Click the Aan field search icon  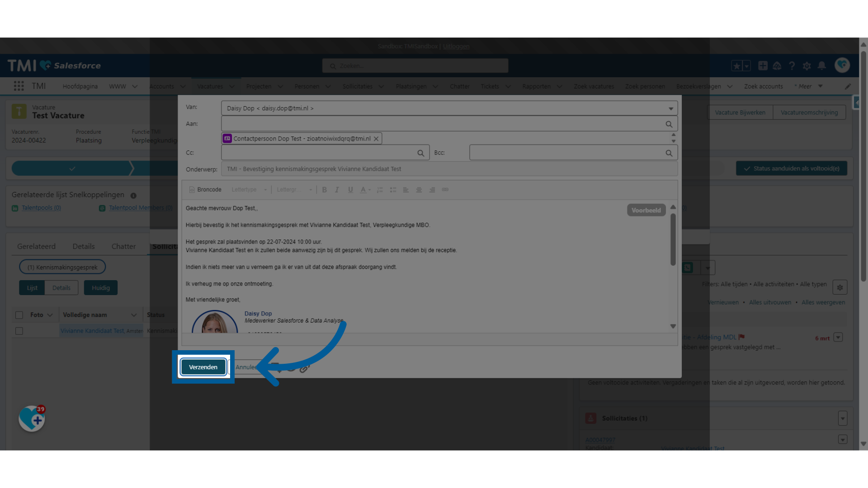(669, 124)
